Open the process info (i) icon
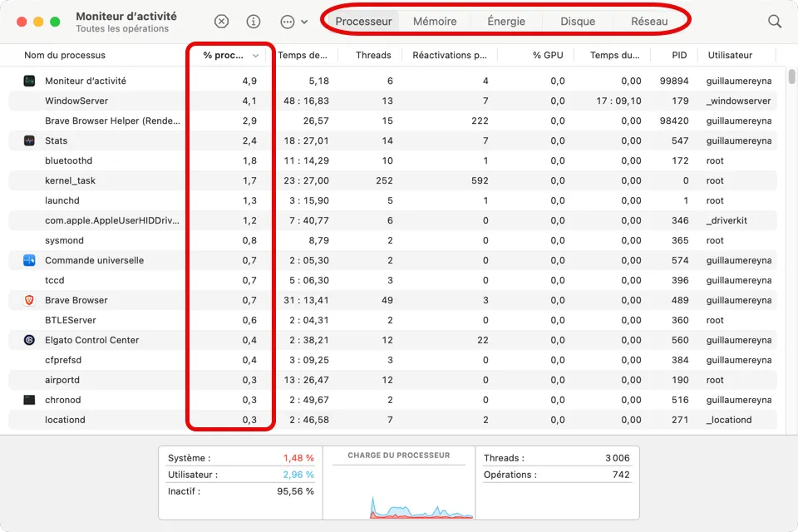 point(254,22)
